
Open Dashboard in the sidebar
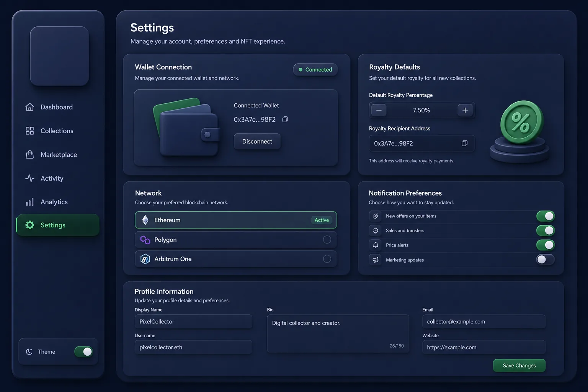57,107
